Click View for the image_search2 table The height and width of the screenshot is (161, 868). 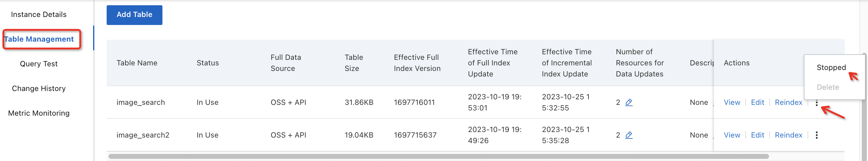732,135
